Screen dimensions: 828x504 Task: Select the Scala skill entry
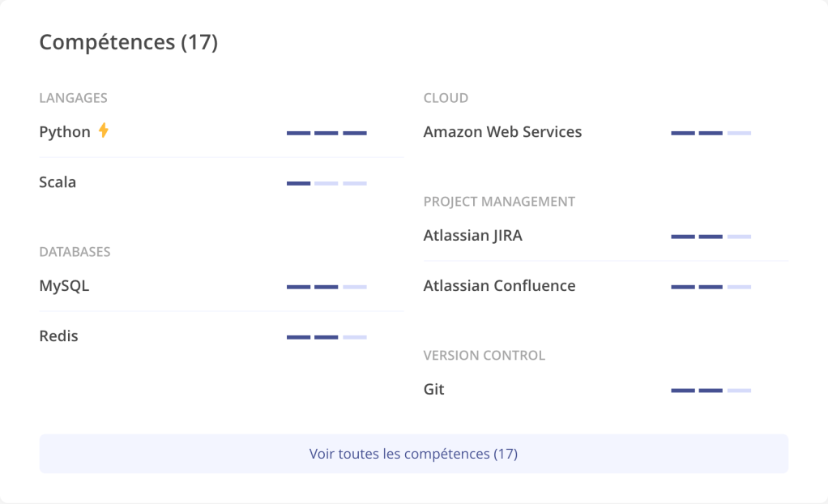(x=58, y=182)
